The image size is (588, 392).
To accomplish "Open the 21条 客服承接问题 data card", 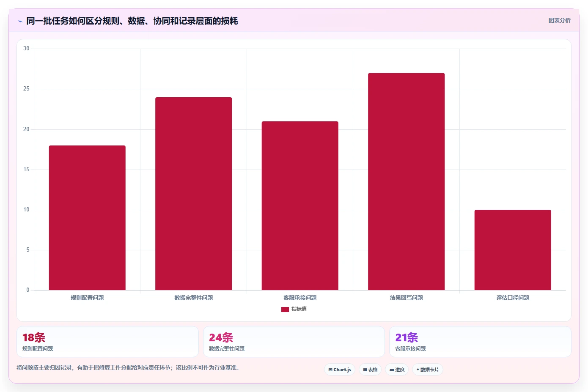I will coord(480,342).
